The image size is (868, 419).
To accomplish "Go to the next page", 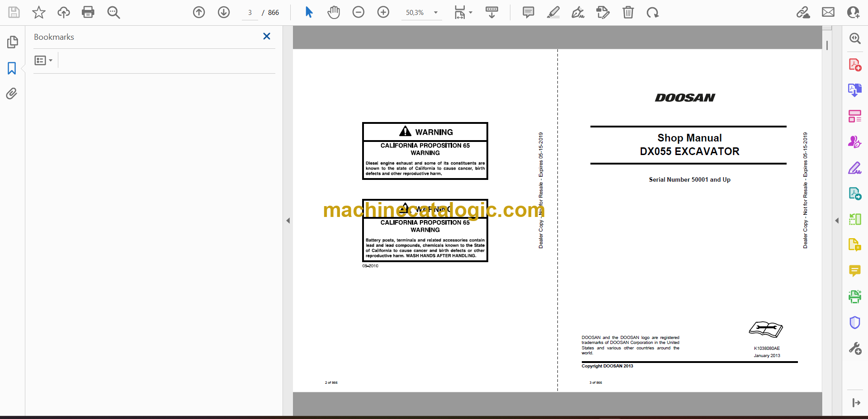I will (224, 12).
